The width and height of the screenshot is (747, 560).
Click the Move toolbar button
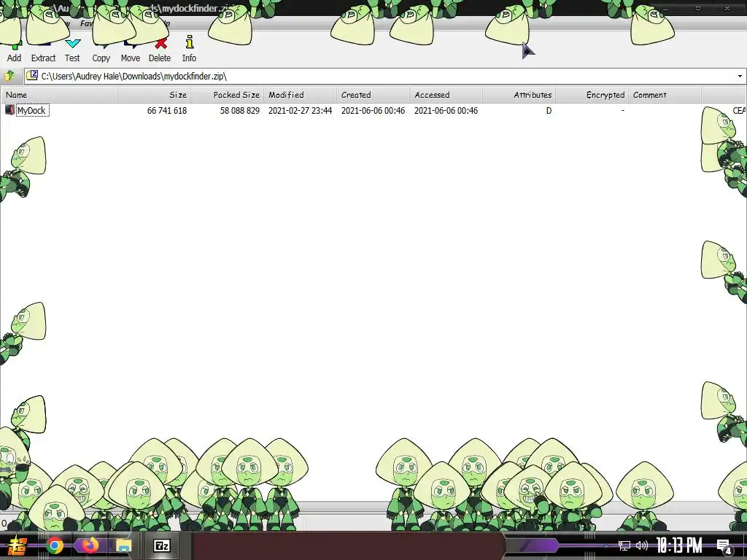coord(130,52)
